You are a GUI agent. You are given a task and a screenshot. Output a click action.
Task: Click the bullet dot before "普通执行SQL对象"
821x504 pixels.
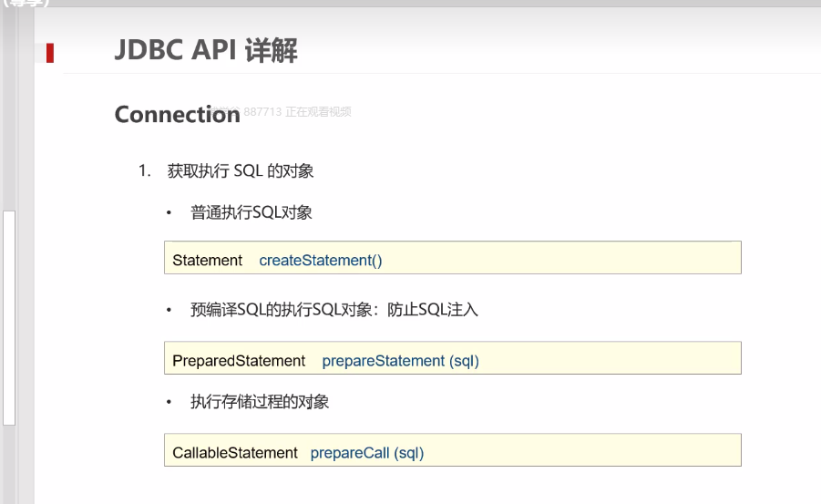click(x=169, y=212)
